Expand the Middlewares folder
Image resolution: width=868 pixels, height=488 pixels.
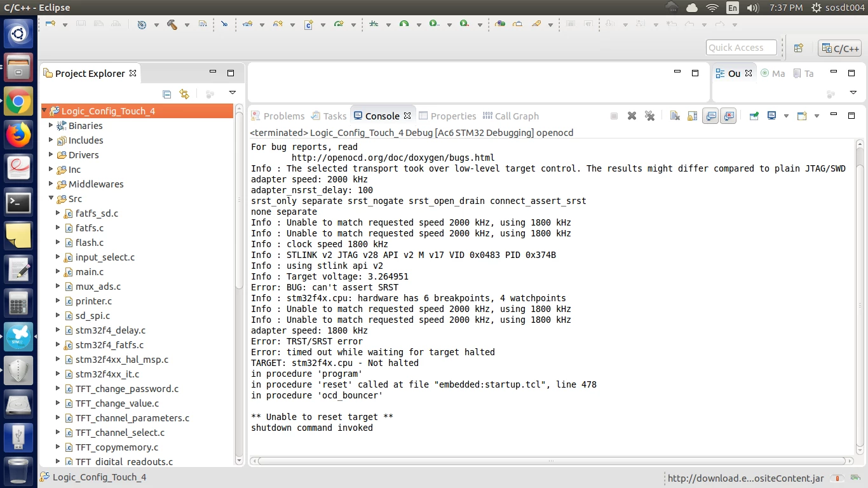tap(51, 184)
